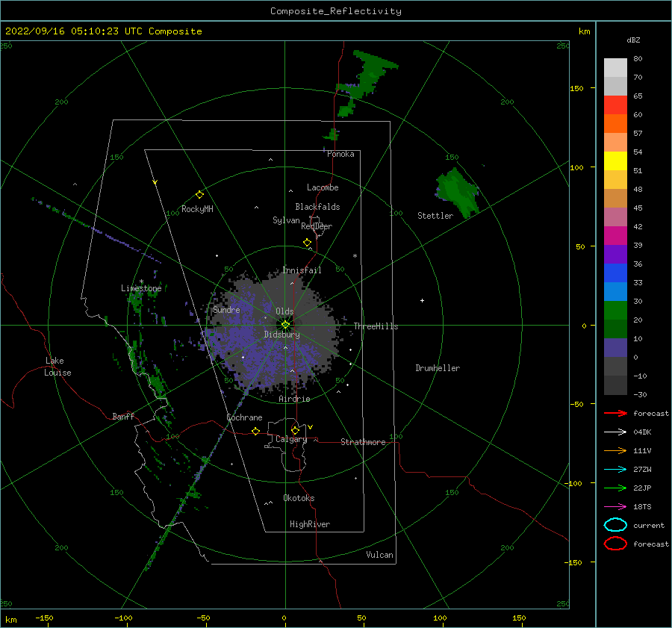This screenshot has width=672, height=628.
Task: Click the Sylvan label
Action: pos(286,220)
